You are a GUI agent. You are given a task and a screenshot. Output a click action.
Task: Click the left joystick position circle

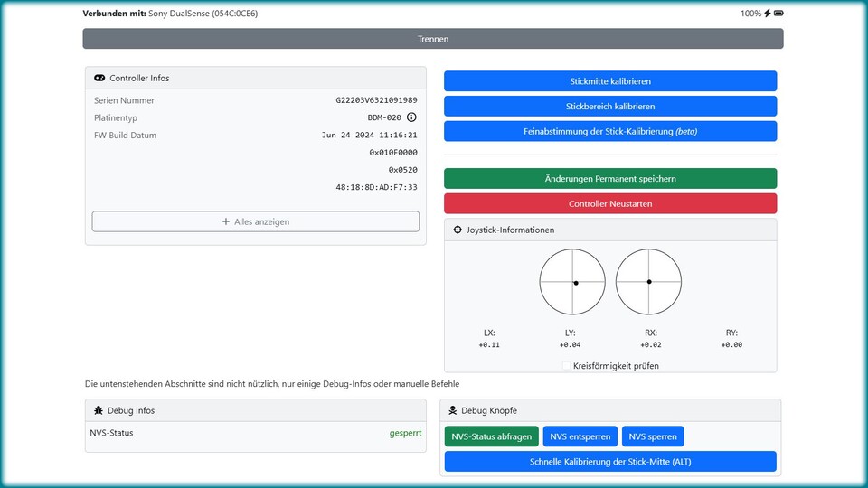point(572,282)
